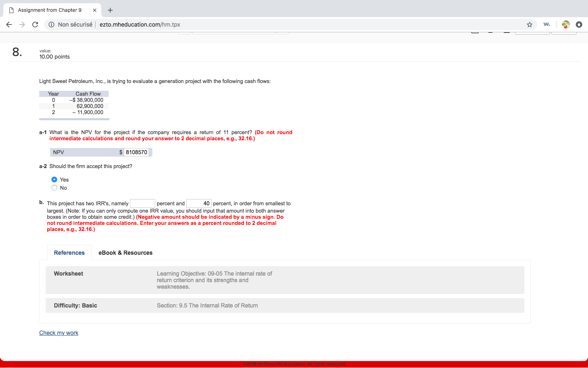The width and height of the screenshot is (588, 368).
Task: Open the w. browser extension
Action: [x=547, y=25]
